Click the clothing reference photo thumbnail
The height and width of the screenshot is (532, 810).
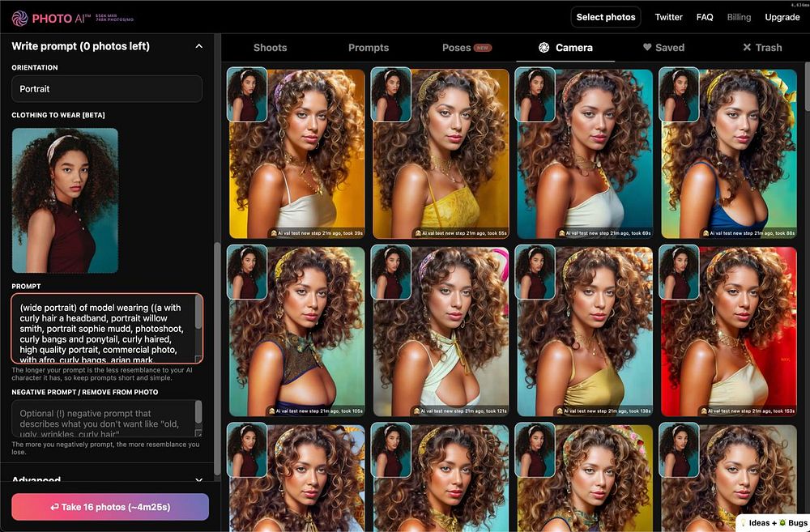click(x=65, y=200)
